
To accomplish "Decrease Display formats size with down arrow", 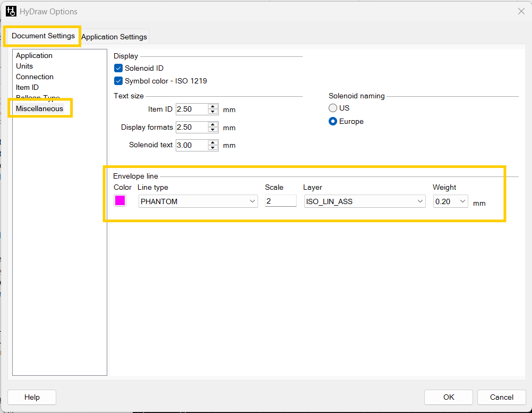I will [x=213, y=130].
